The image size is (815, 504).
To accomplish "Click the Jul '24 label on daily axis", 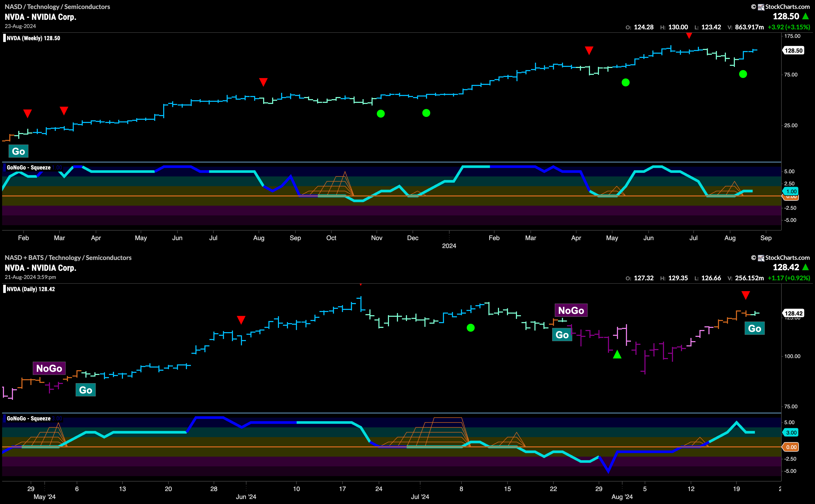I will [420, 497].
